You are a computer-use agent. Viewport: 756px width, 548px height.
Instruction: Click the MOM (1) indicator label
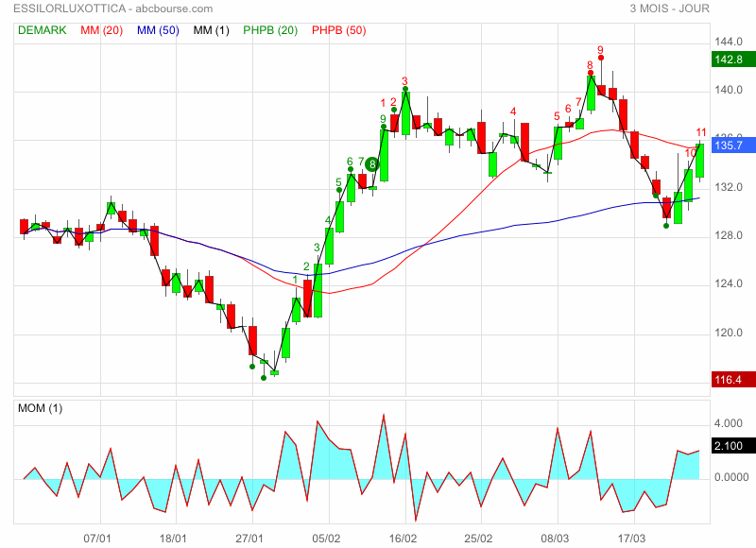tap(40, 408)
